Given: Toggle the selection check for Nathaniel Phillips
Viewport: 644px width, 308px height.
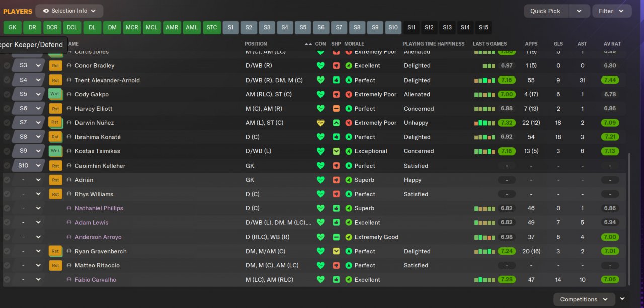Looking at the screenshot, I should [x=7, y=208].
